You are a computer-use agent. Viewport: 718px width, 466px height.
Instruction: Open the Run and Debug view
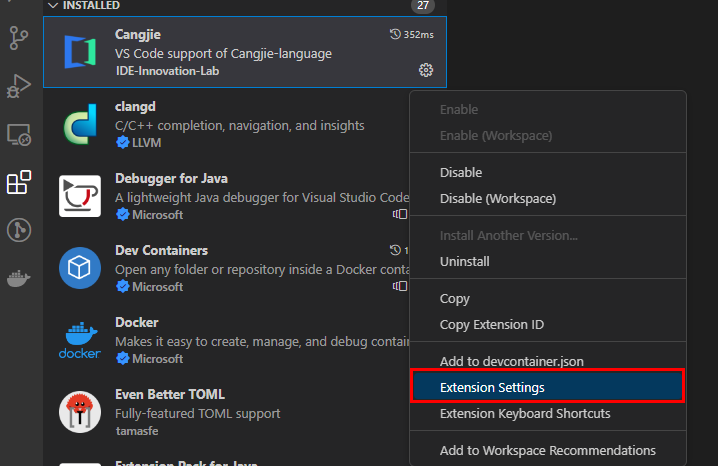(x=19, y=86)
